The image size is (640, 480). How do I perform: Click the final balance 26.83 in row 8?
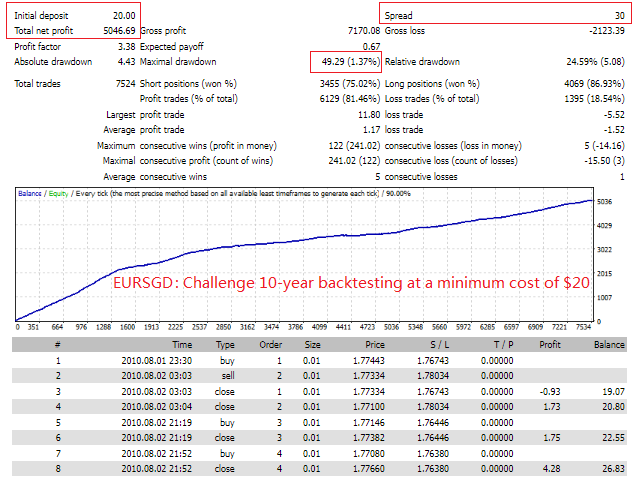[x=611, y=468]
